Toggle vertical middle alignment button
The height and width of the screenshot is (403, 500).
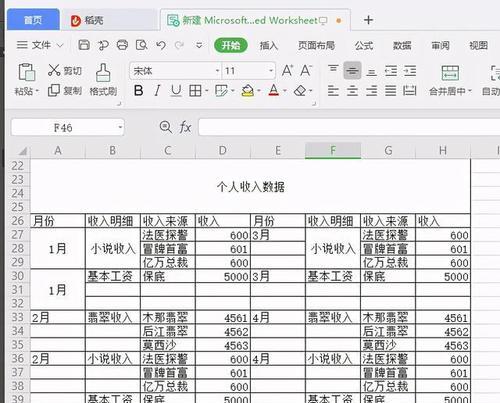coord(352,70)
